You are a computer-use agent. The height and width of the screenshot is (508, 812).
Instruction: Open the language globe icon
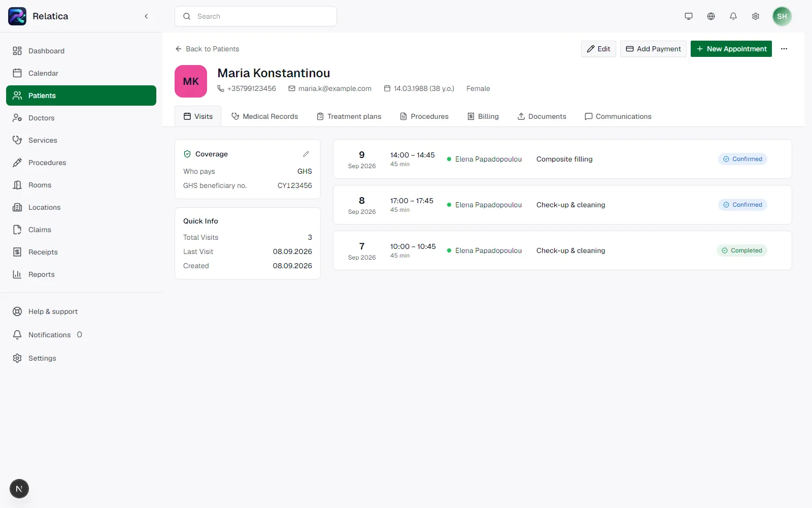pyautogui.click(x=711, y=16)
